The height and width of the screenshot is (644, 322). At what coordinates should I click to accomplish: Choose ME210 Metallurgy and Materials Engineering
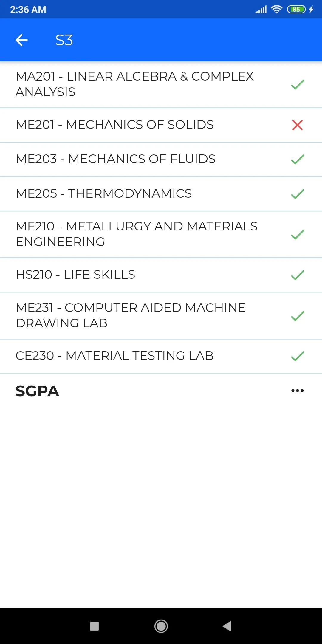137,234
